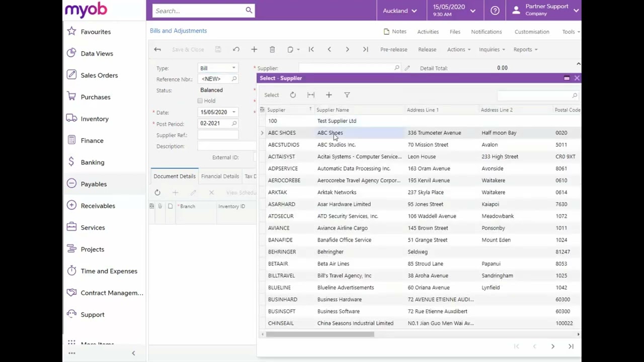
Task: Open Partner Support user menu
Action: 545,10
